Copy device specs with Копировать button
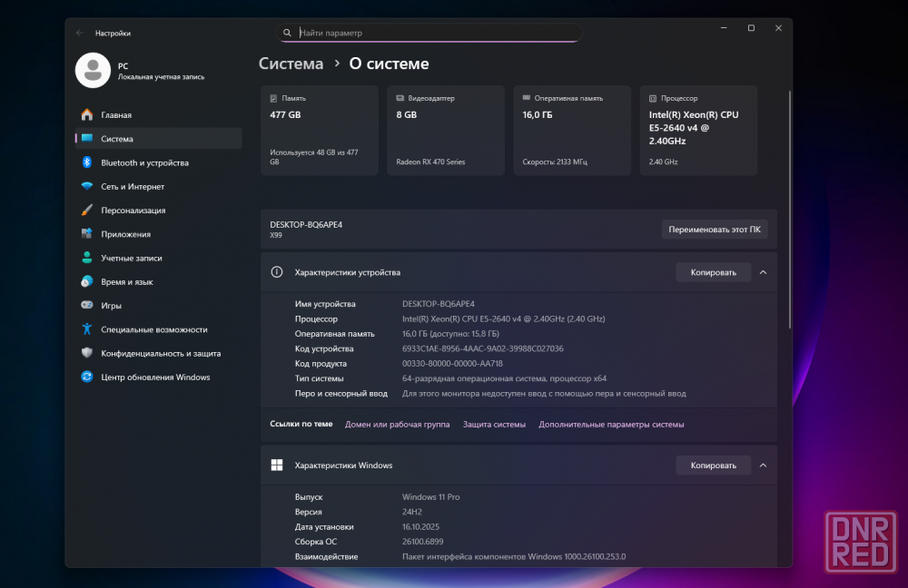Screen dimensions: 908x588 point(713,272)
